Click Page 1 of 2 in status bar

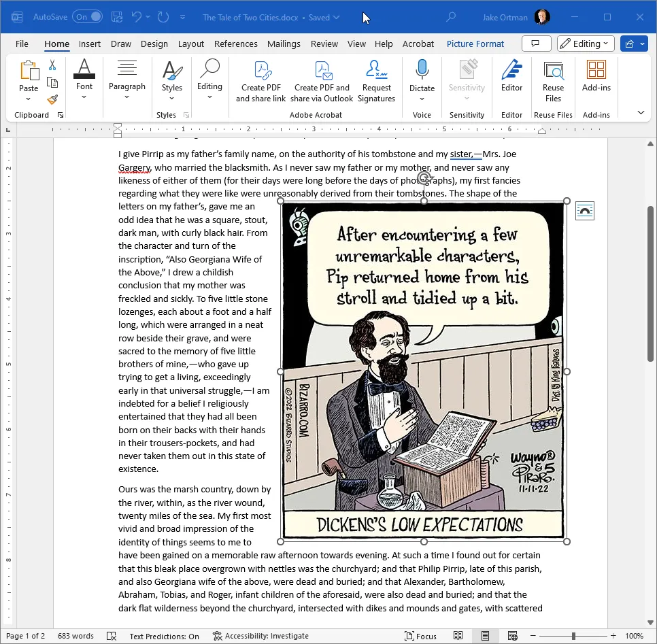coord(26,636)
